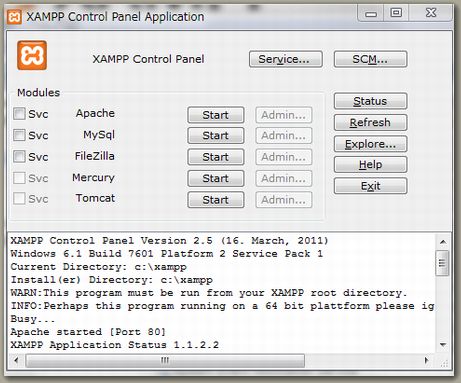Click the 'Tomcat' module name
This screenshot has height=383, width=461.
[x=95, y=198]
